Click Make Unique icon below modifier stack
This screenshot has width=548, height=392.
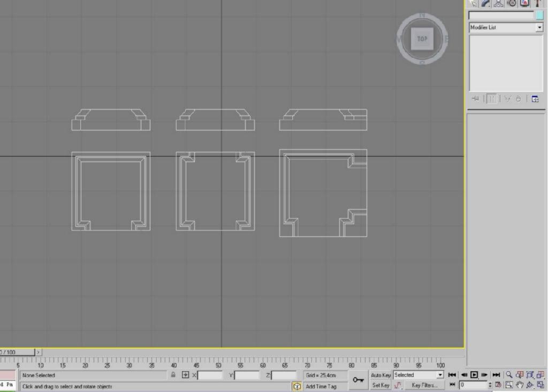[507, 99]
